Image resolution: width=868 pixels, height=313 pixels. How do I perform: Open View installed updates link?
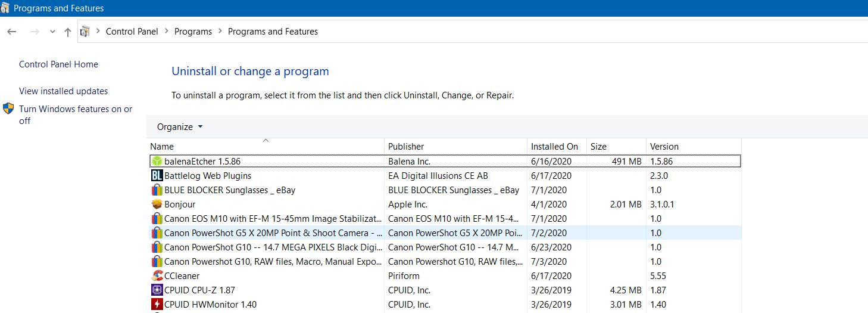click(63, 91)
